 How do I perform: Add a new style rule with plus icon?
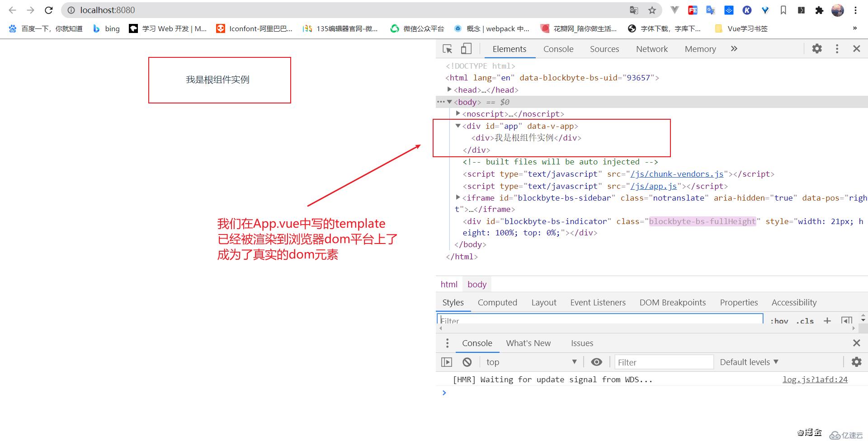tap(827, 320)
